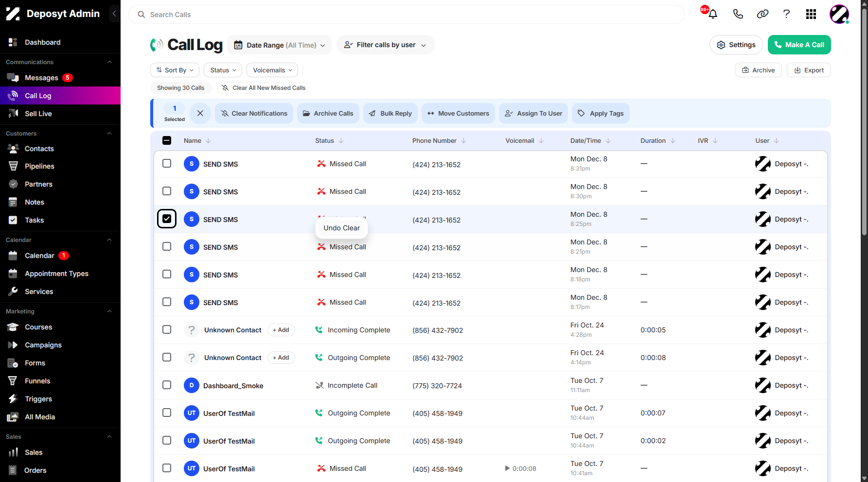Screen dimensions: 868x482
Task: Click the phone dialer icon in top bar
Action: [x=738, y=14]
